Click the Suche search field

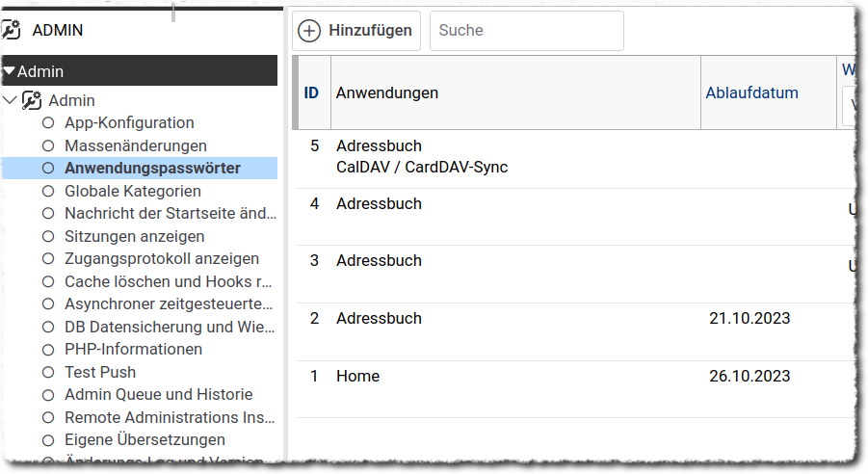[x=526, y=31]
